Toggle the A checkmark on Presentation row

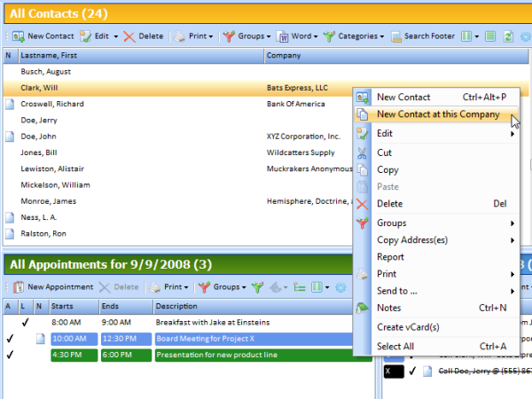pos(10,355)
